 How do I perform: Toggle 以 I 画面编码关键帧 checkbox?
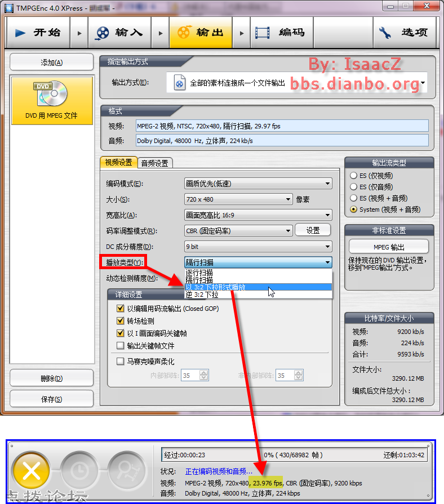(x=120, y=333)
